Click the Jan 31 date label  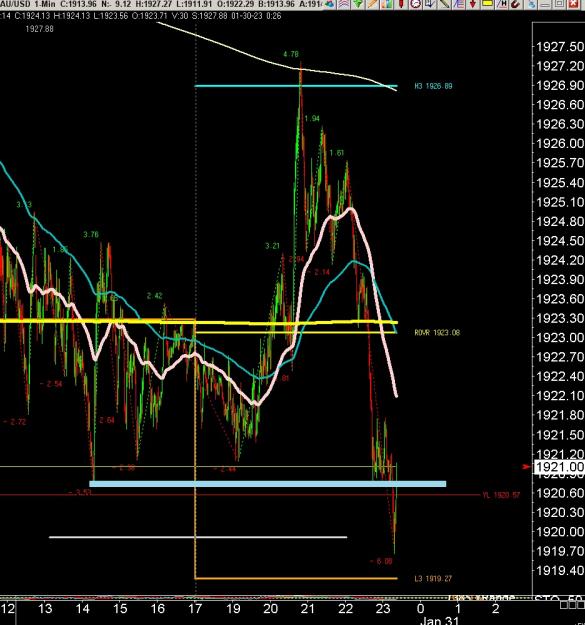[439, 621]
